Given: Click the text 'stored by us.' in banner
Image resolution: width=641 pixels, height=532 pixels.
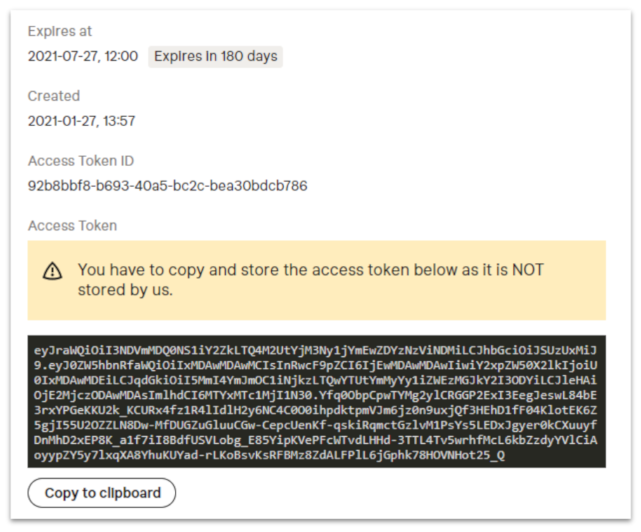Looking at the screenshot, I should coord(126,290).
